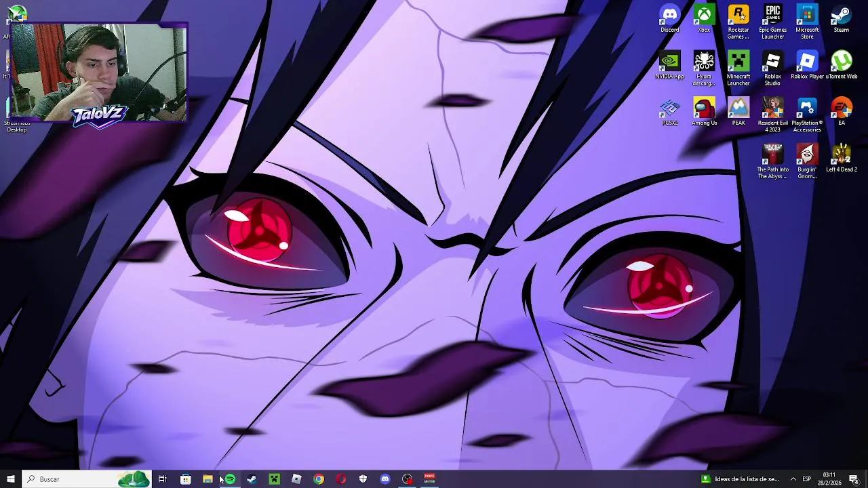Viewport: 868px width, 488px height.
Task: Launch Opera GX from the taskbar
Action: 341,479
